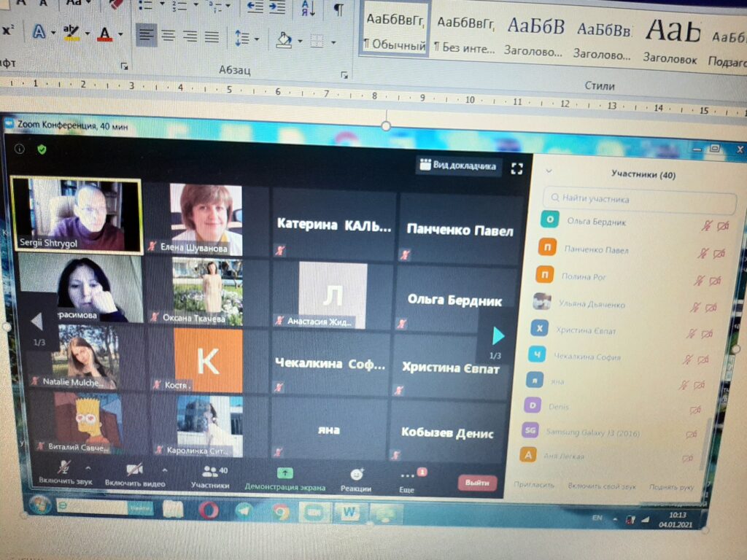Open font color dropdown arrow
The width and height of the screenshot is (747, 560).
120,35
